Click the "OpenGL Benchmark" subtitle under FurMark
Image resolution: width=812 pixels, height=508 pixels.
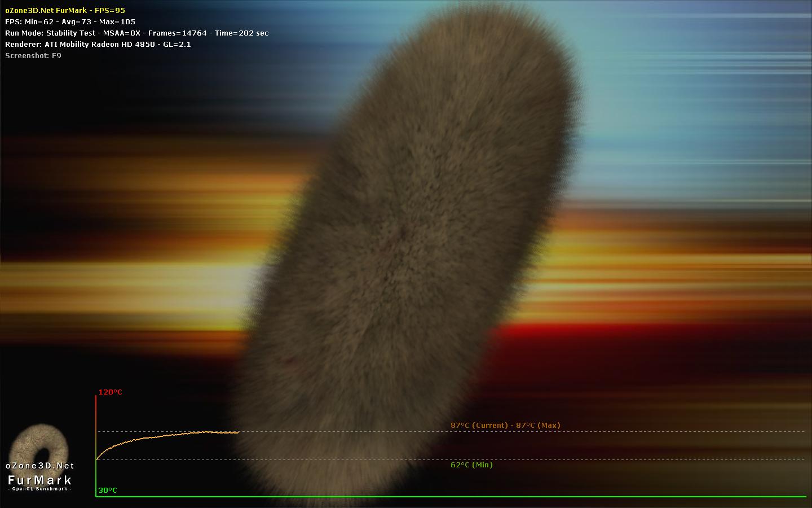40,488
